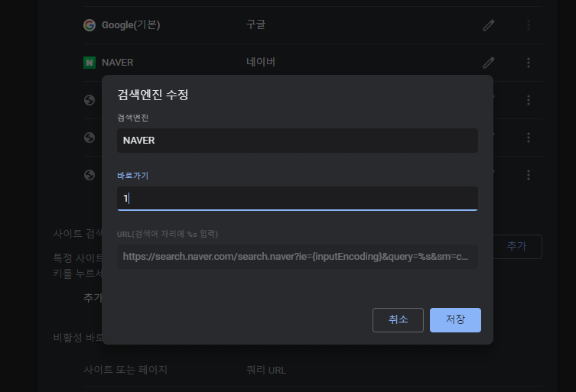Edit Google search engine with pencil icon

click(489, 25)
